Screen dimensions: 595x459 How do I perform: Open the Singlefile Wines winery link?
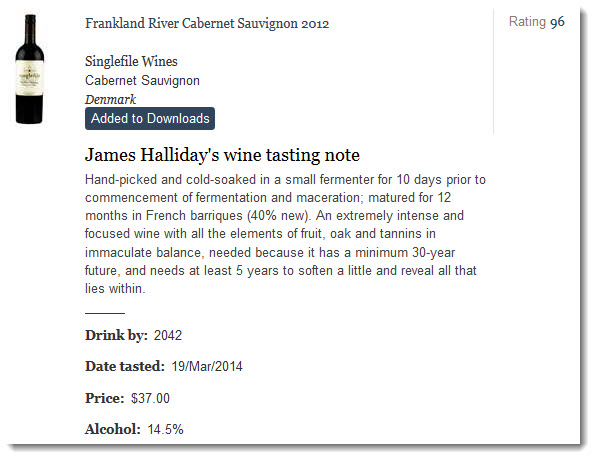click(x=131, y=61)
